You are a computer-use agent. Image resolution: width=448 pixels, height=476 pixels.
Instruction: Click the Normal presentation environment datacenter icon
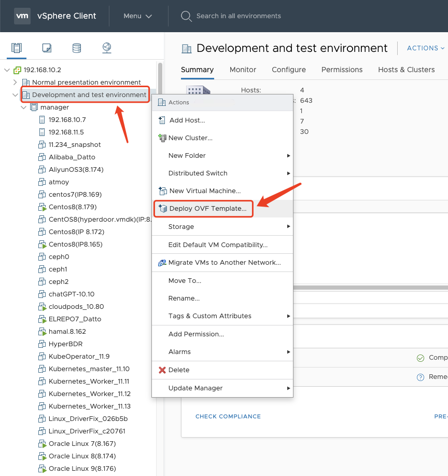26,82
